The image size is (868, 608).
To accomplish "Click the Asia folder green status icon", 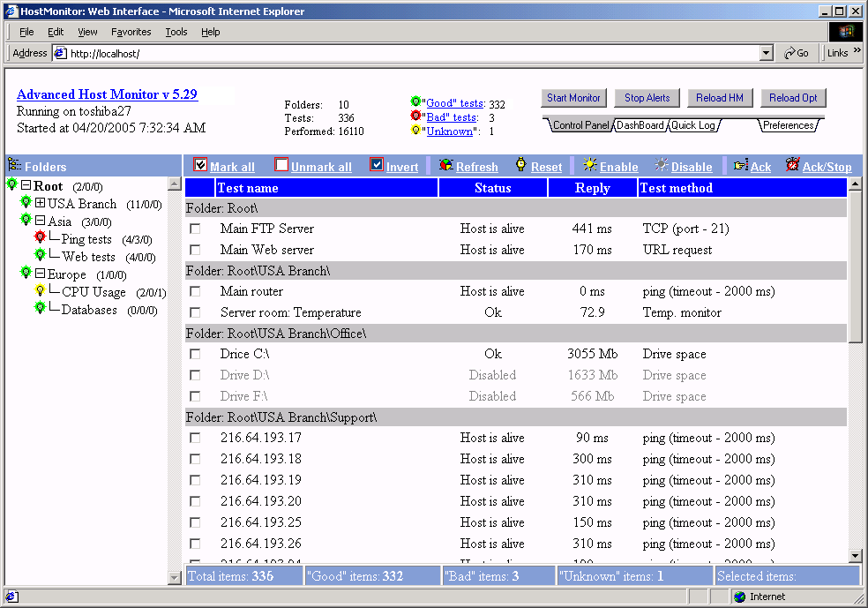I will coord(26,219).
